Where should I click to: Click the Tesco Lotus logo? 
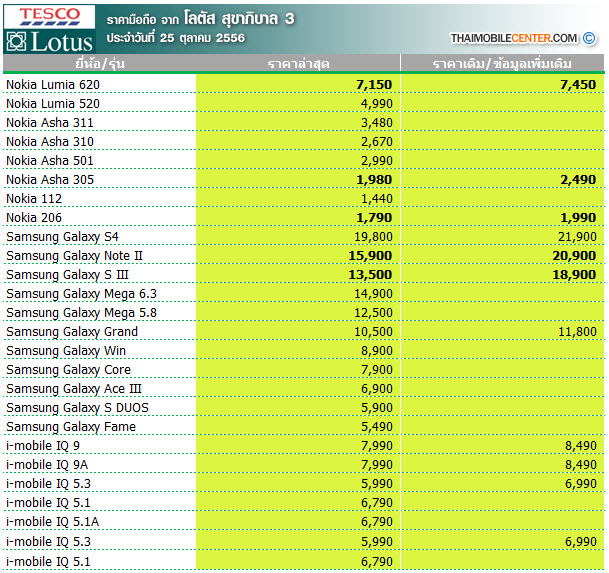[49, 29]
